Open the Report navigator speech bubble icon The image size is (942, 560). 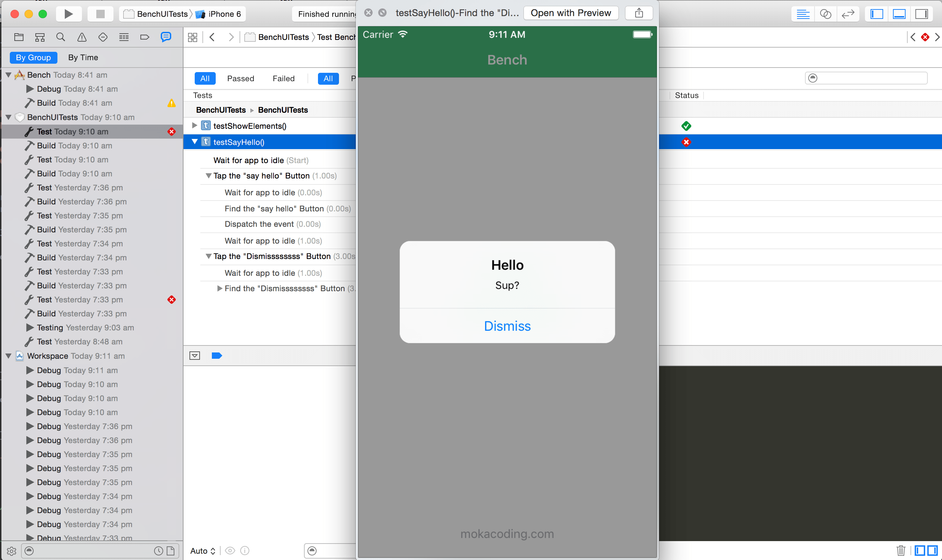click(x=165, y=37)
